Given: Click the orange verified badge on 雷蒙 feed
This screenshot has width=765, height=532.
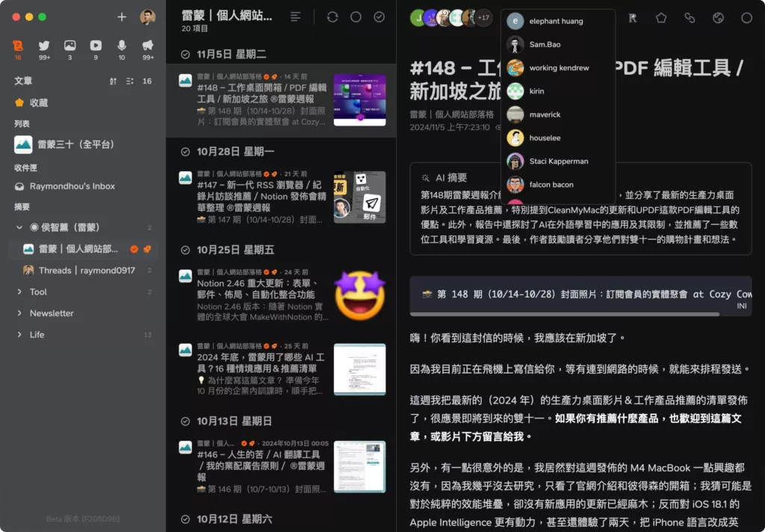Looking at the screenshot, I should point(134,249).
